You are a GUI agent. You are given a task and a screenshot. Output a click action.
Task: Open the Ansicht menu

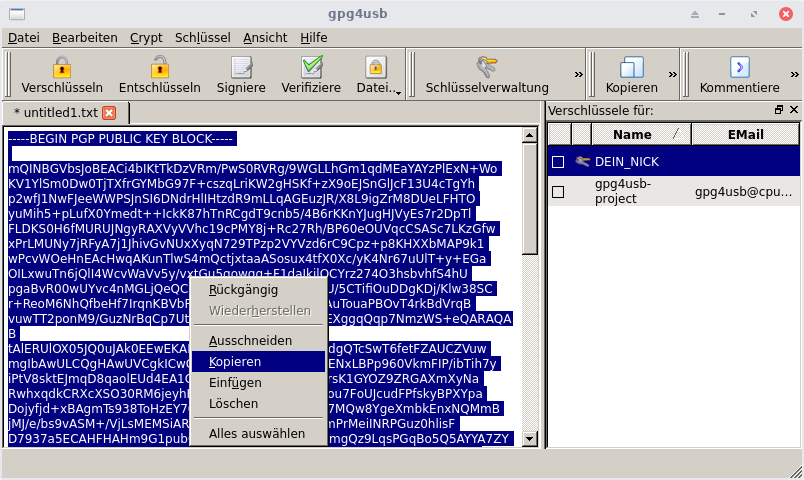(x=265, y=38)
